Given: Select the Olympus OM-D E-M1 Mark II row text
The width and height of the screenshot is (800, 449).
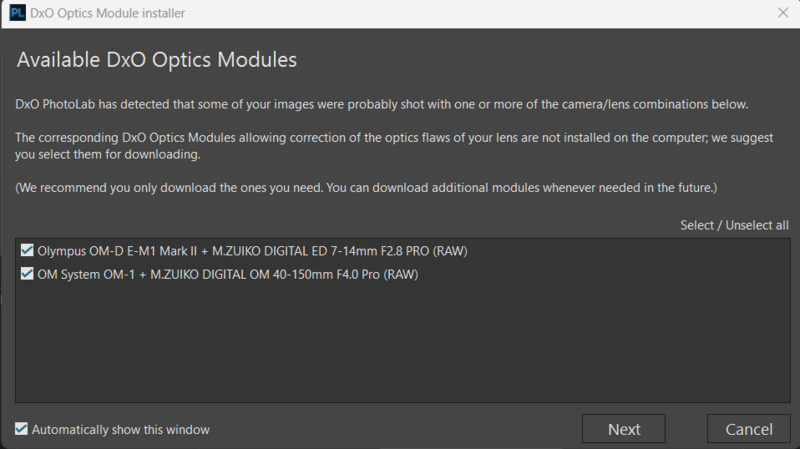Looking at the screenshot, I should tap(252, 251).
